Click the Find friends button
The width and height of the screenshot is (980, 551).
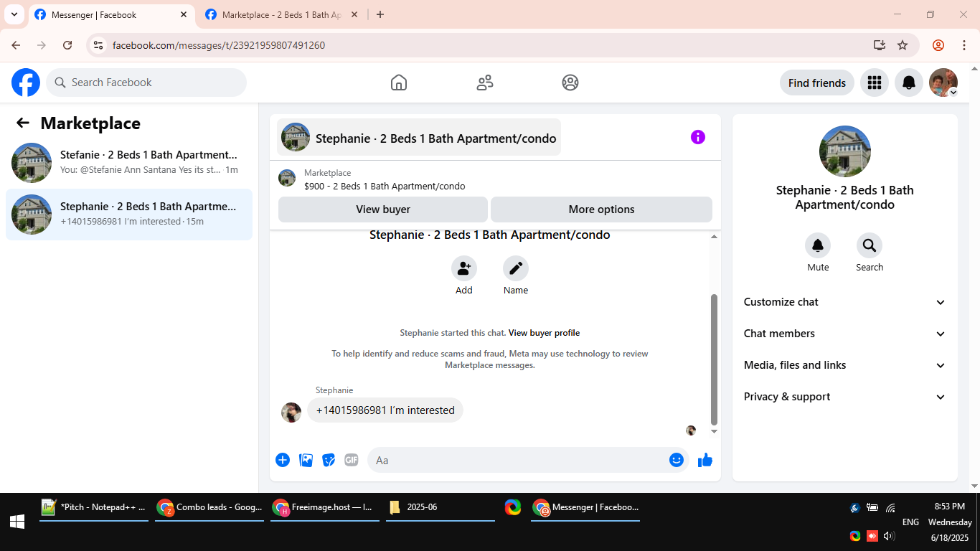(x=817, y=83)
